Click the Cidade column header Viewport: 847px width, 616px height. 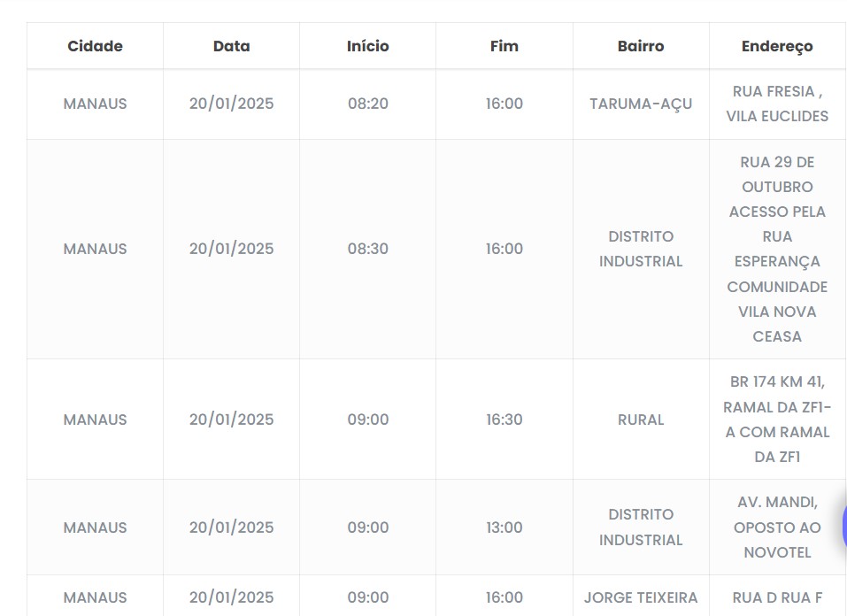click(x=95, y=46)
